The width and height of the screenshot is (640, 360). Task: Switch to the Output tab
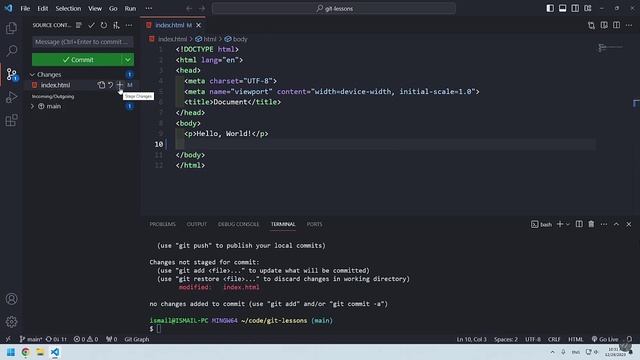pos(197,224)
